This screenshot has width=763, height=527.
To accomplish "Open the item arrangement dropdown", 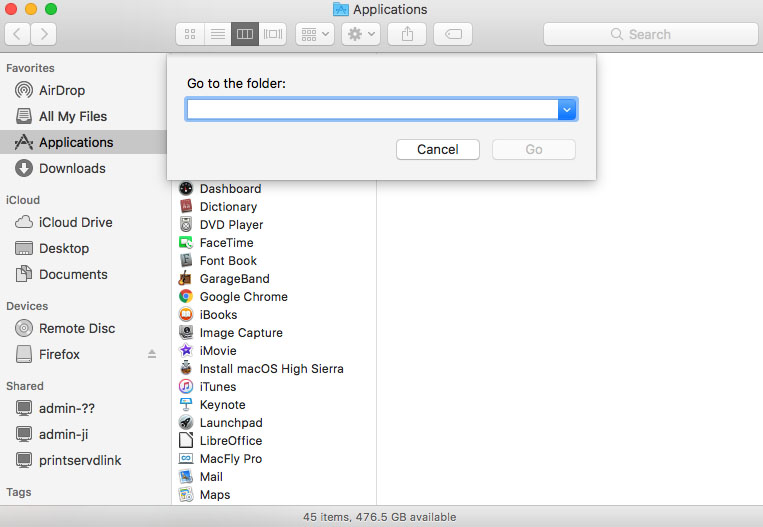I will (315, 34).
